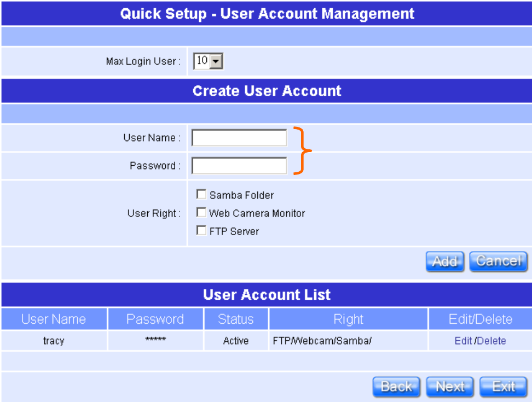
Task: Click the 'Status' column header
Action: (236, 319)
